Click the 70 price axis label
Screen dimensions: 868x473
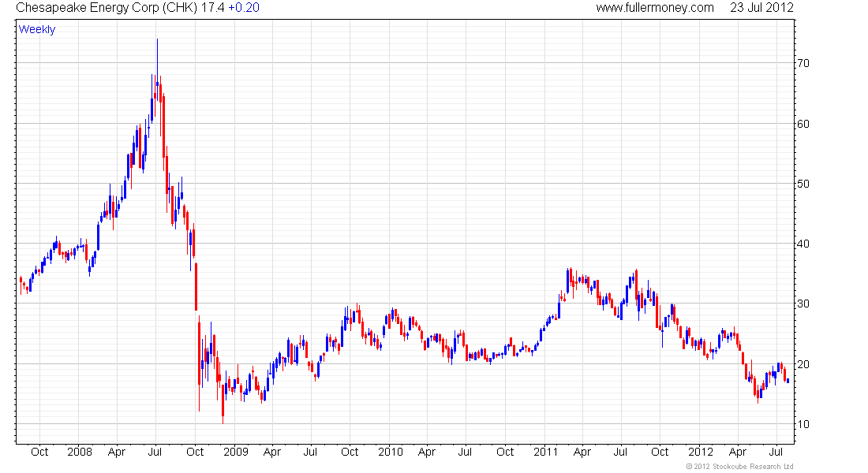[x=803, y=63]
